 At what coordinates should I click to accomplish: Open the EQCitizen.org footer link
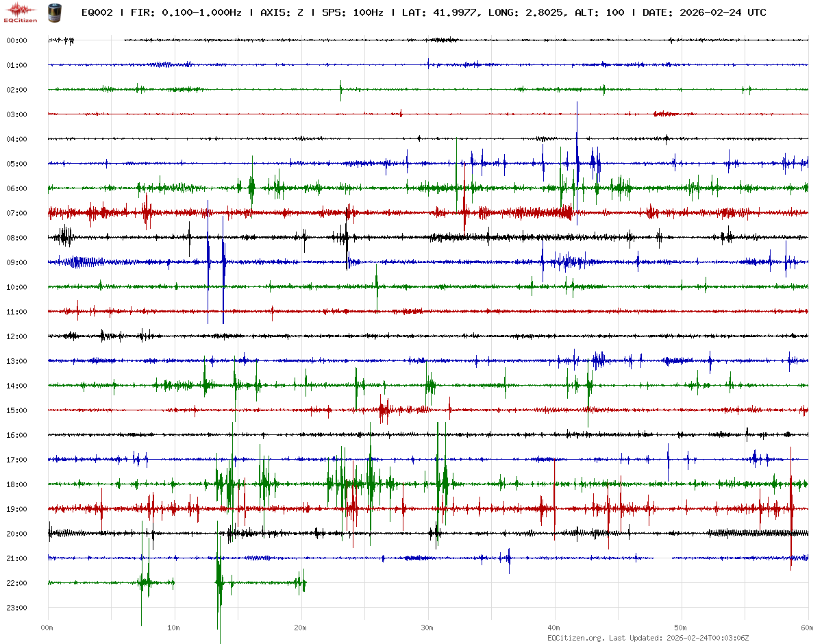pos(576,637)
